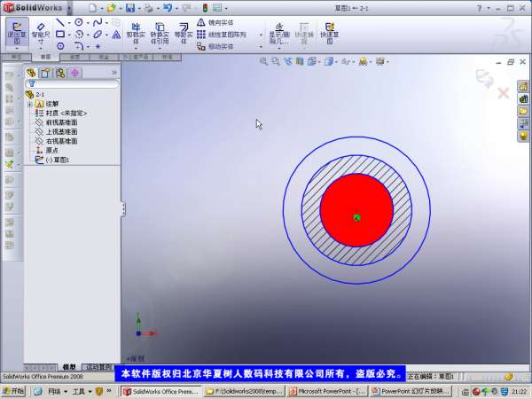Open the DimXpertManager tab

coord(75,73)
